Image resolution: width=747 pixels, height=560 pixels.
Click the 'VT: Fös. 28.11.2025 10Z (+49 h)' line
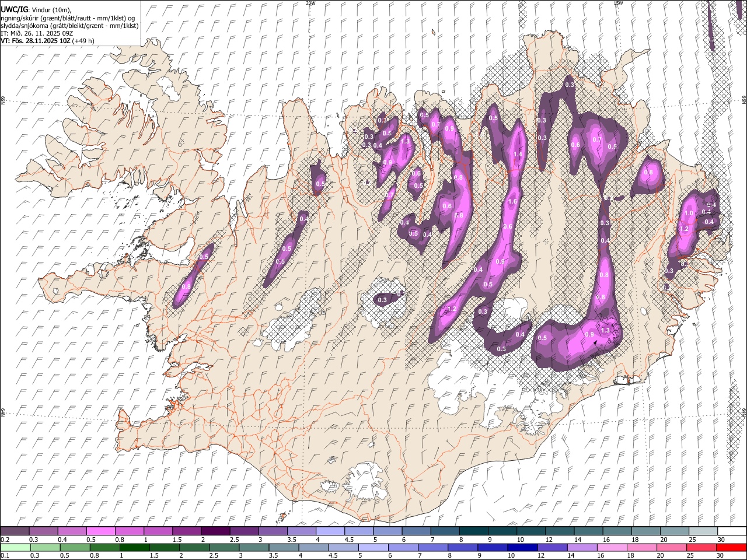tap(47, 41)
